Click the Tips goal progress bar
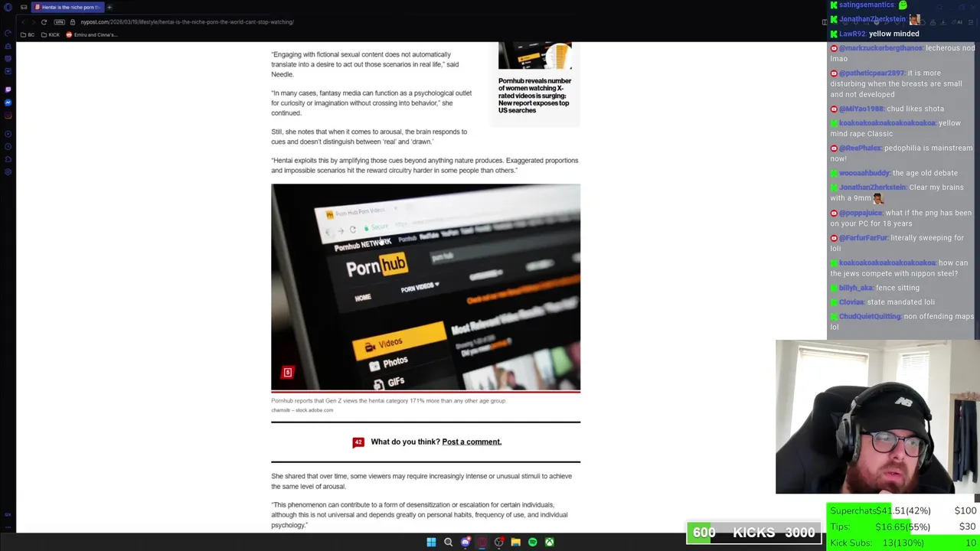This screenshot has height=551, width=980. 903,527
